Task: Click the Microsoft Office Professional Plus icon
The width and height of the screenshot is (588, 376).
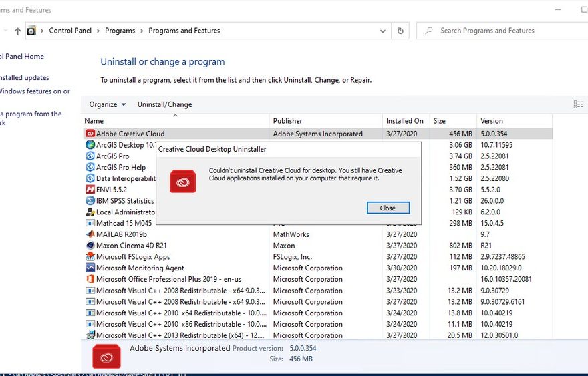Action: pos(90,279)
